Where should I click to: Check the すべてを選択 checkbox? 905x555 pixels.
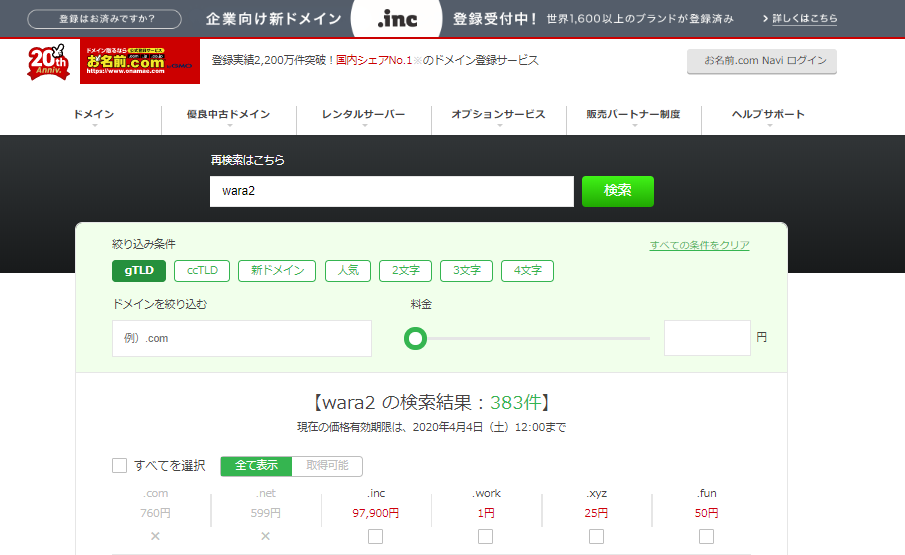[119, 466]
